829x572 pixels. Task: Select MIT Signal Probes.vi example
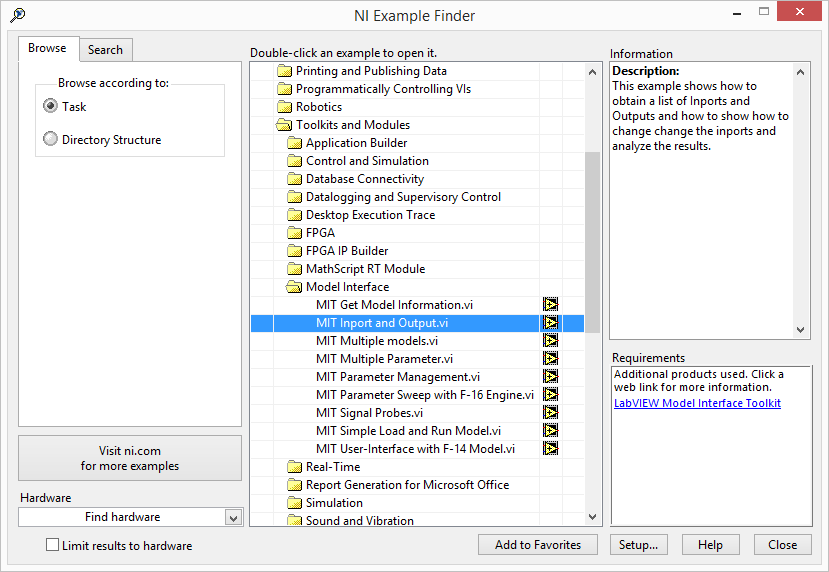(x=369, y=413)
